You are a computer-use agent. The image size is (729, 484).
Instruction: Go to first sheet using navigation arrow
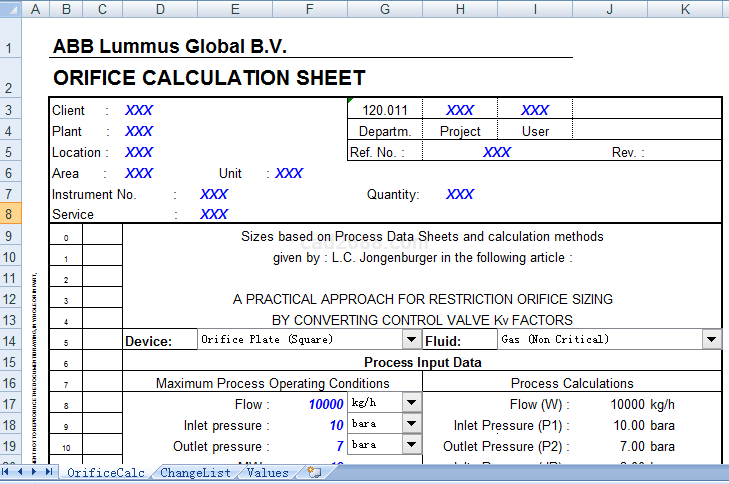[7, 473]
